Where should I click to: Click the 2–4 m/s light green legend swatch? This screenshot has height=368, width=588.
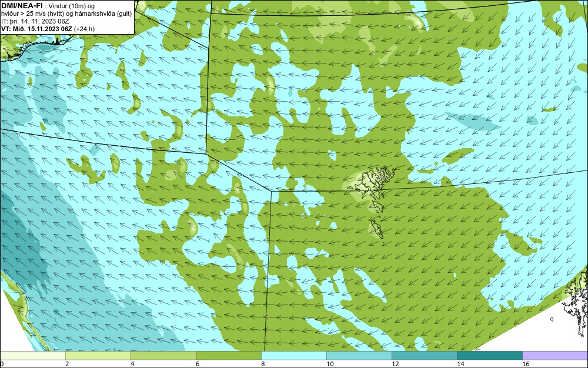point(98,355)
